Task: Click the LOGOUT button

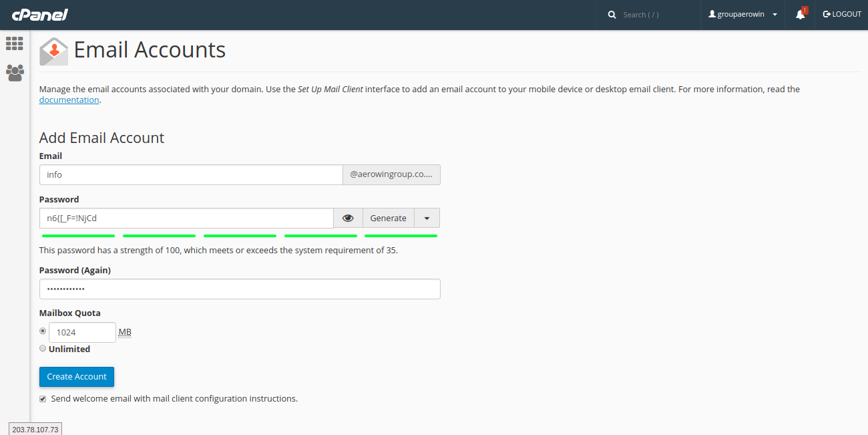Action: point(842,15)
